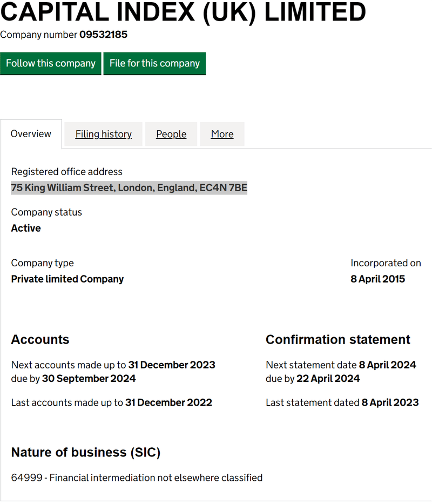Click the Nature of business (SIC) heading

tap(86, 453)
